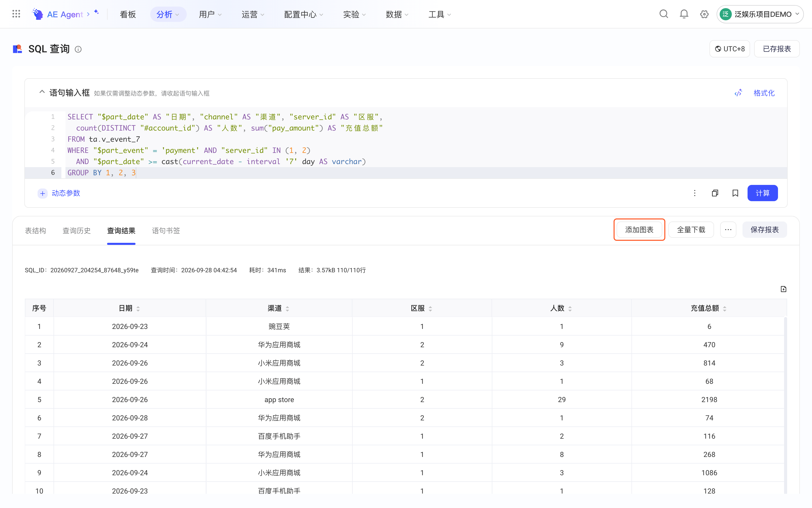Expand the 用户 menu
812x508 pixels.
coord(210,14)
